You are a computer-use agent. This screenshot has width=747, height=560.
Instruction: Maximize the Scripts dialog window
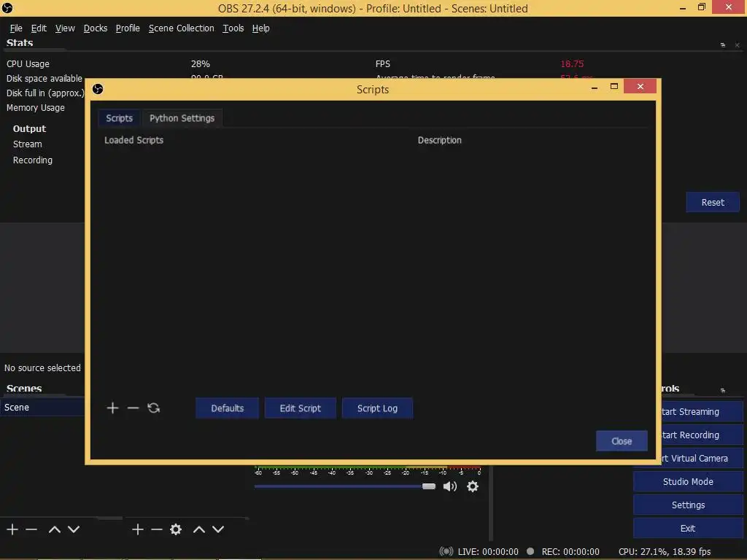[x=614, y=86]
